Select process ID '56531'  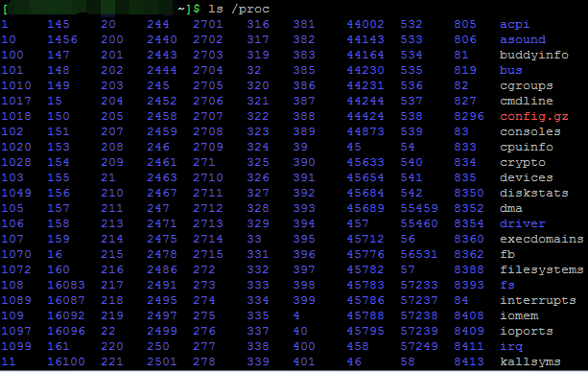(419, 255)
